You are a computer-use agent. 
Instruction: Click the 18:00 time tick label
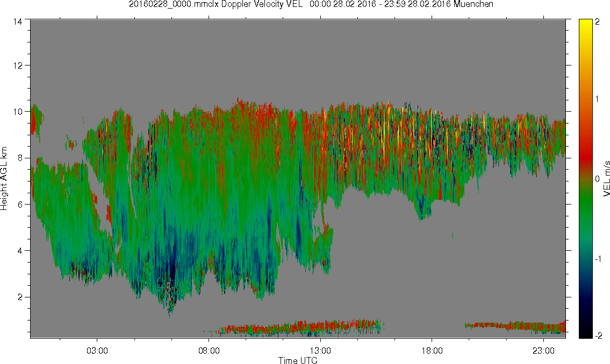click(x=432, y=351)
